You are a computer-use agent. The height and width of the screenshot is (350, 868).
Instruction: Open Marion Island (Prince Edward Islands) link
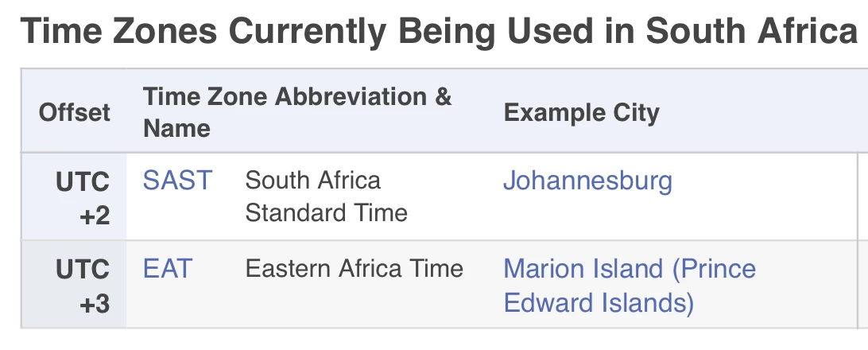tap(630, 286)
